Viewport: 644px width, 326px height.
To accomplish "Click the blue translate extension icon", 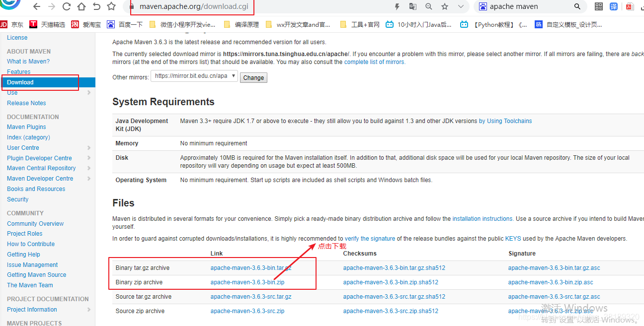I will [614, 6].
